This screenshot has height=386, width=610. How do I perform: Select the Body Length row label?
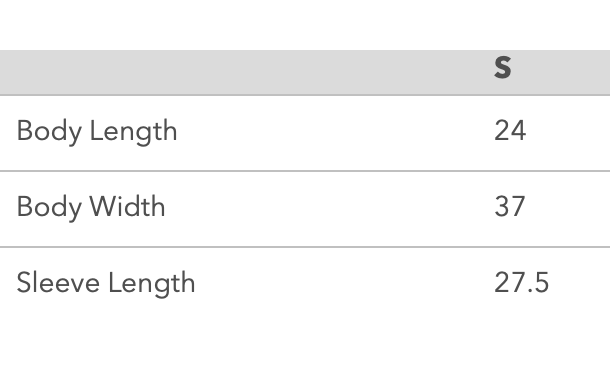click(97, 132)
